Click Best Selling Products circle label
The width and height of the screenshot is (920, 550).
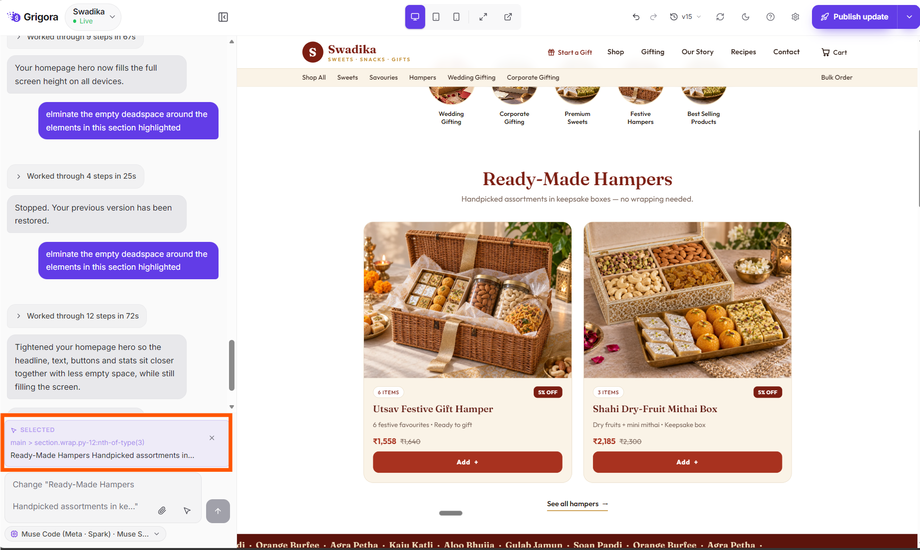click(703, 118)
